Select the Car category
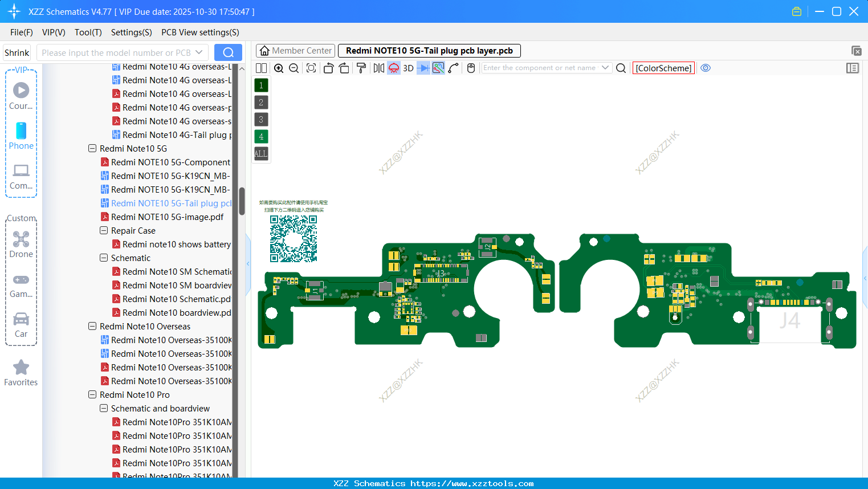 [x=21, y=325]
